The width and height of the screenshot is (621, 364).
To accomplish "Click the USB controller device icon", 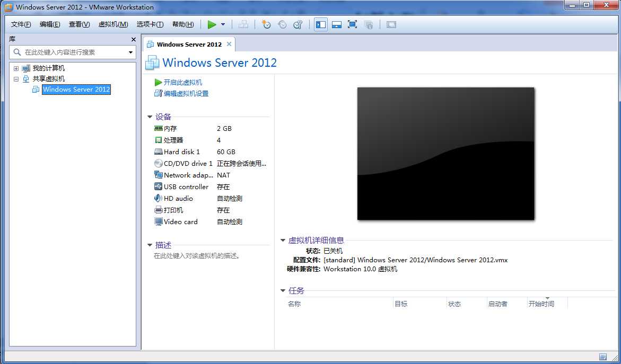I will (x=159, y=187).
